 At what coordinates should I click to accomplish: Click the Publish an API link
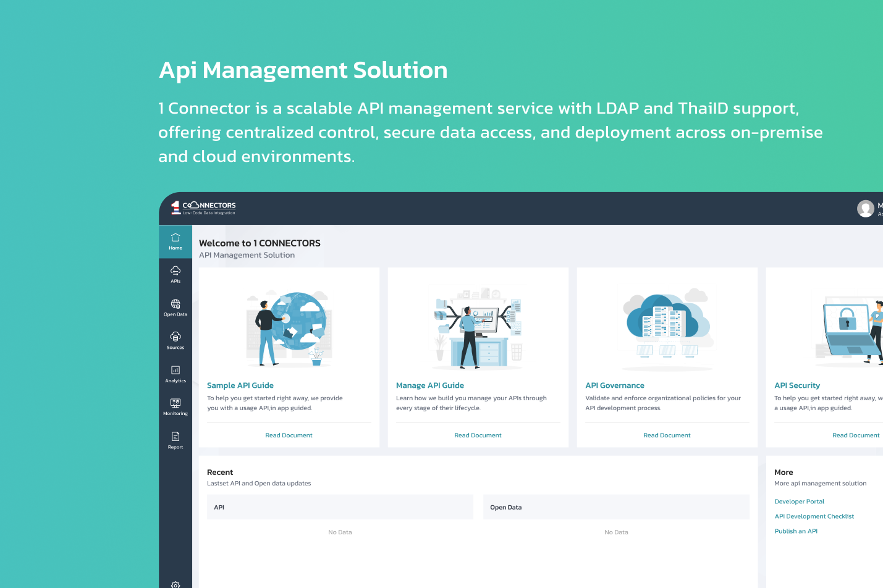(796, 531)
